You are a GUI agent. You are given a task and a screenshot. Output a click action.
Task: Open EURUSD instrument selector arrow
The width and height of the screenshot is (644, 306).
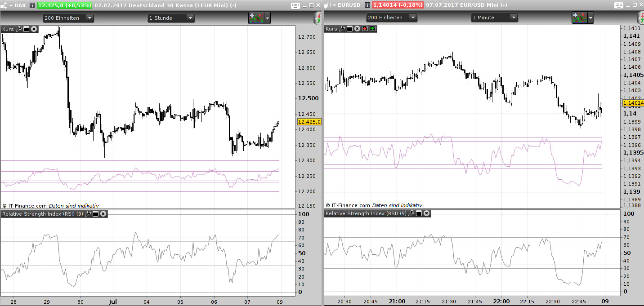(335, 5)
